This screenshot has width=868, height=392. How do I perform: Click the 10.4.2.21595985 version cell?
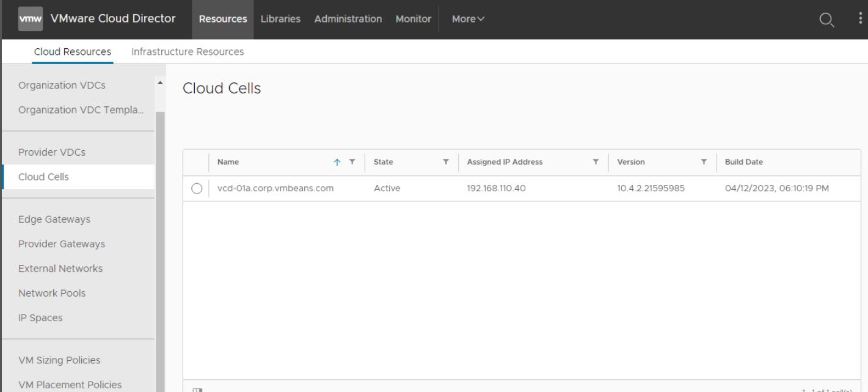coord(651,189)
